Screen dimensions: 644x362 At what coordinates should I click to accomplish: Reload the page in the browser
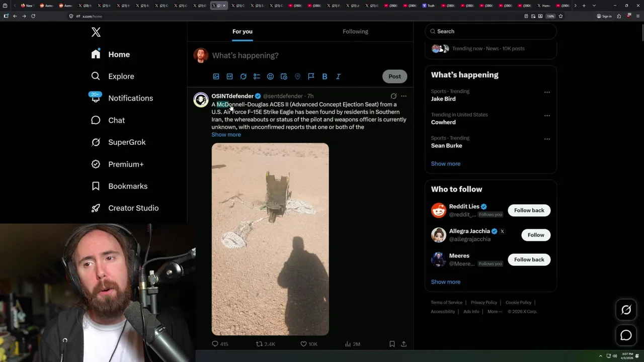pyautogui.click(x=33, y=16)
